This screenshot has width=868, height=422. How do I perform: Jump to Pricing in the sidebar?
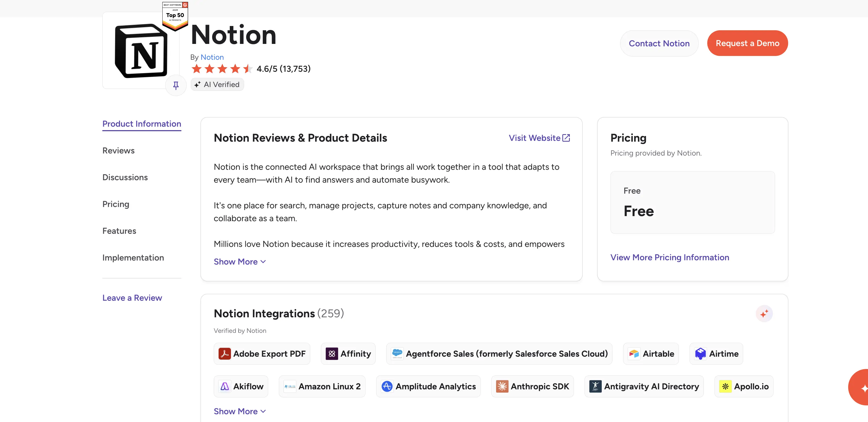coord(116,204)
